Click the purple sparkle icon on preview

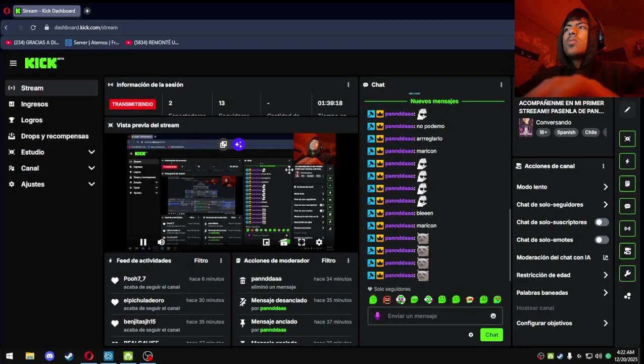pyautogui.click(x=238, y=145)
